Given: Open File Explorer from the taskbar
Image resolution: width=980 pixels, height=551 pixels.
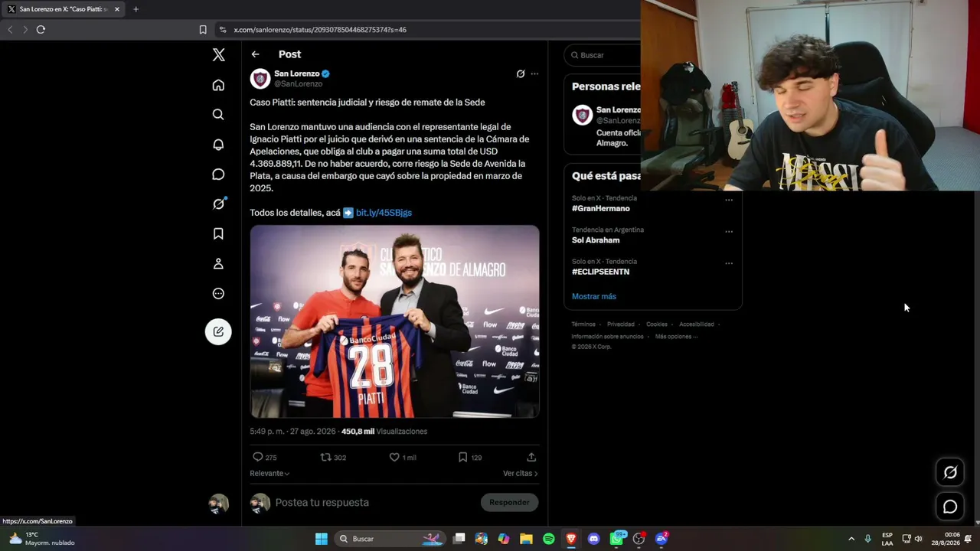Looking at the screenshot, I should 526,539.
